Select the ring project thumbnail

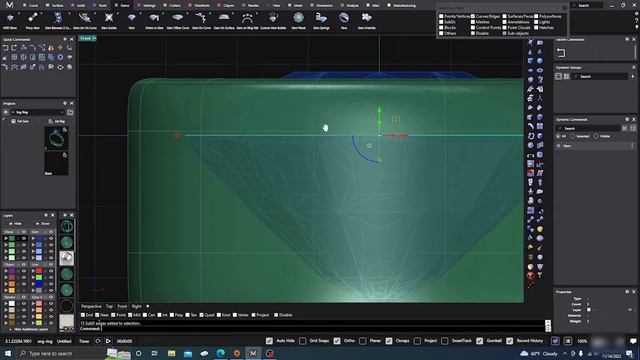[56, 138]
